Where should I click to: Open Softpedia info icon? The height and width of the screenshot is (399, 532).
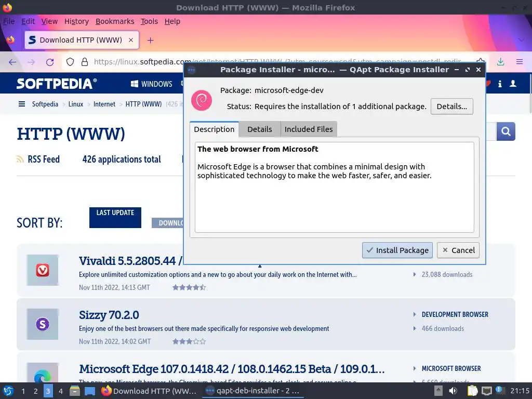point(500,84)
